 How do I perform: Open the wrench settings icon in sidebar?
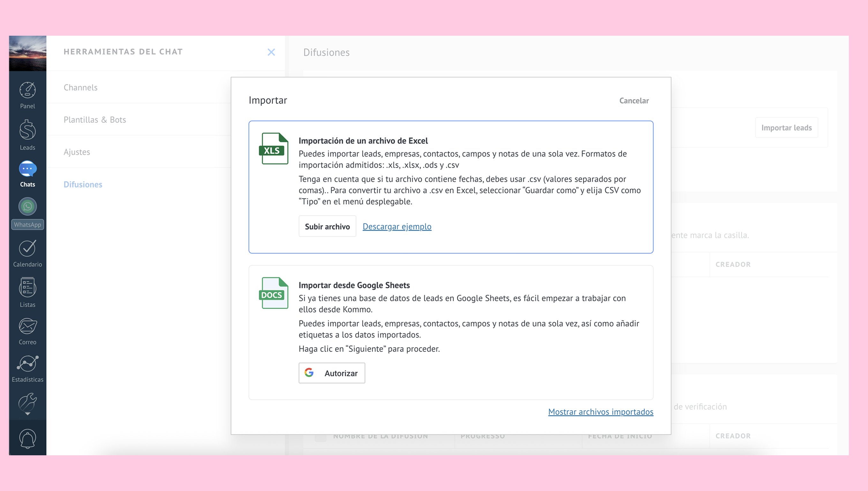pyautogui.click(x=27, y=403)
